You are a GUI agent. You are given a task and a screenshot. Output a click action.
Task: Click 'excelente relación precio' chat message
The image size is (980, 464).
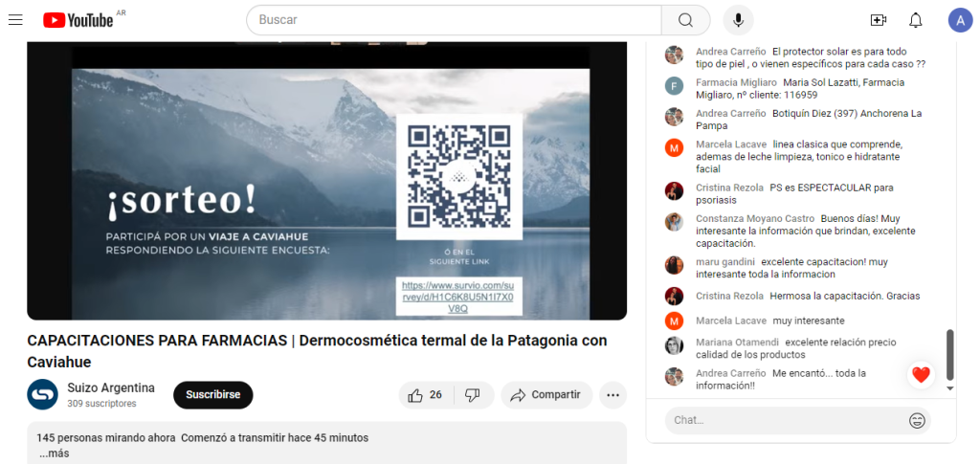pyautogui.click(x=795, y=348)
